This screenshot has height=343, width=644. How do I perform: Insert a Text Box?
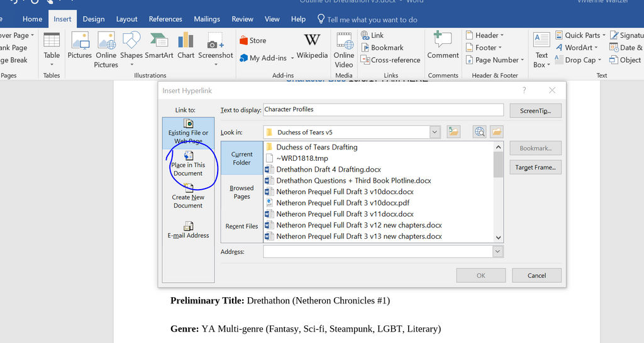[541, 50]
